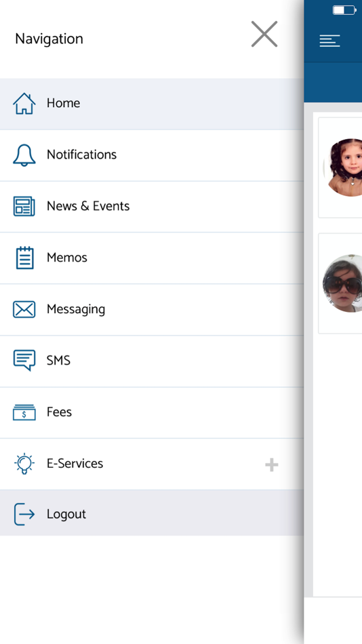362x644 pixels.
Task: Select the Memos menu entry
Action: point(152,258)
